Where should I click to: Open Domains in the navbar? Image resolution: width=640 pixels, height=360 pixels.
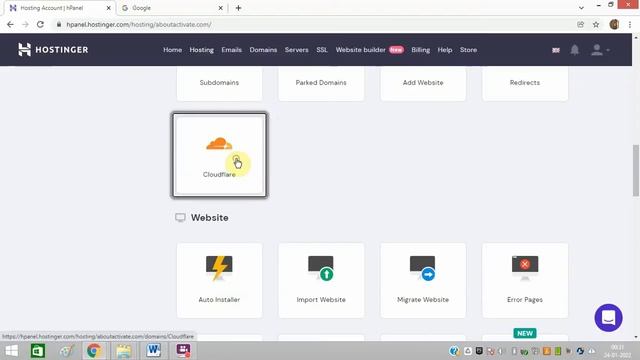pos(263,50)
